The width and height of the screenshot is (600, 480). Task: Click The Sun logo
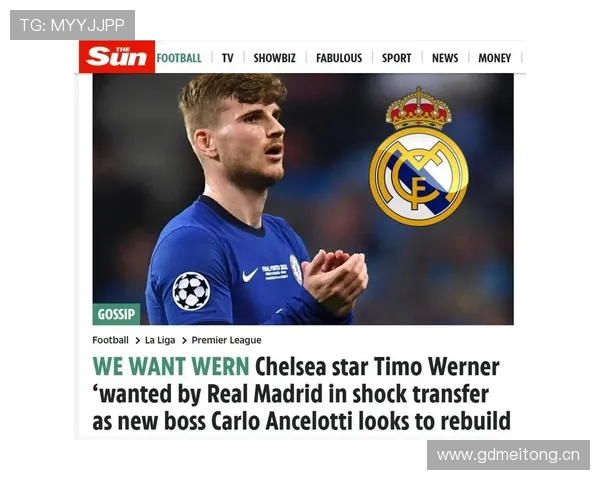tap(117, 57)
